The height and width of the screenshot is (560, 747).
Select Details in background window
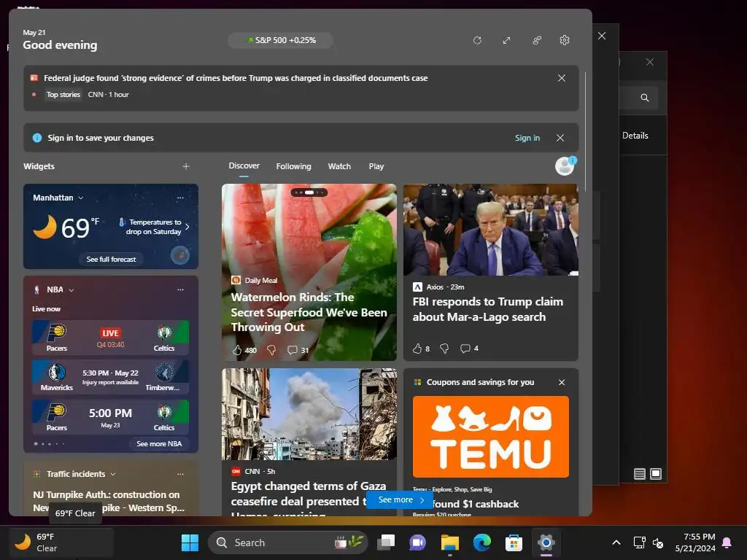point(635,136)
